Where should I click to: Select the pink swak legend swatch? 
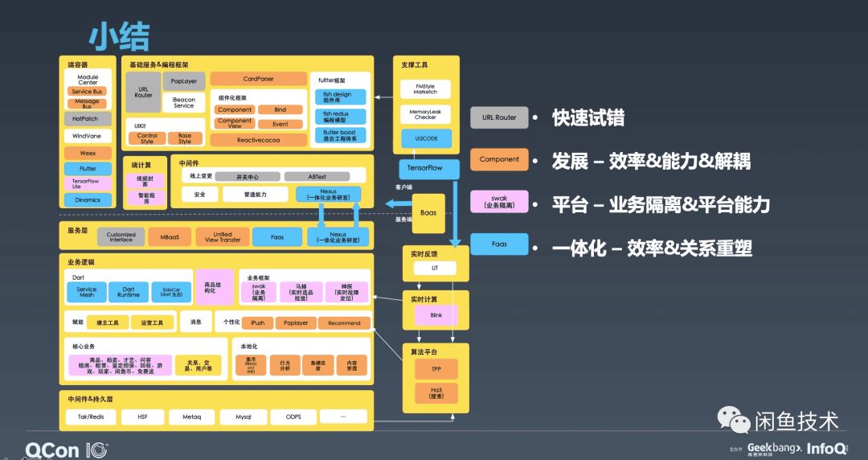coord(499,202)
